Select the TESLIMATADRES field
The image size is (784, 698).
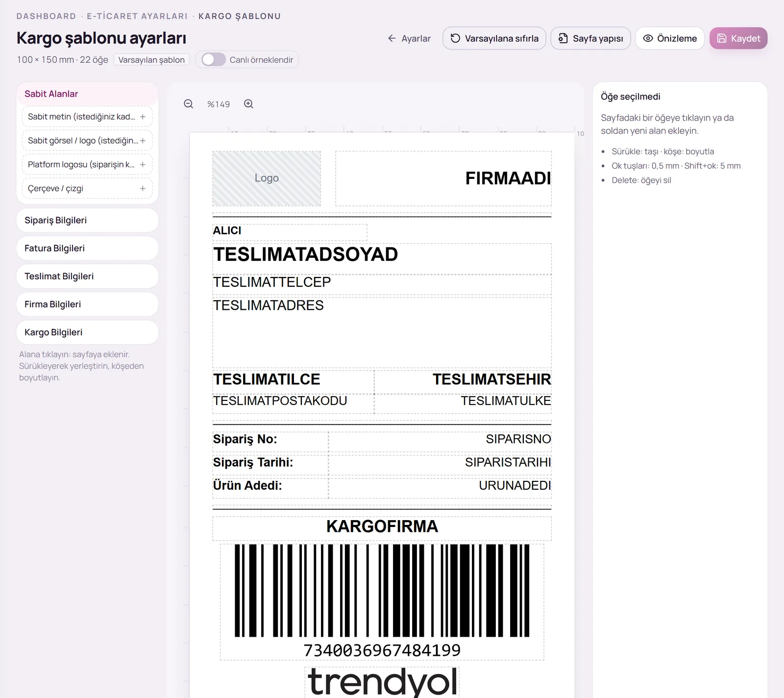pyautogui.click(x=382, y=333)
